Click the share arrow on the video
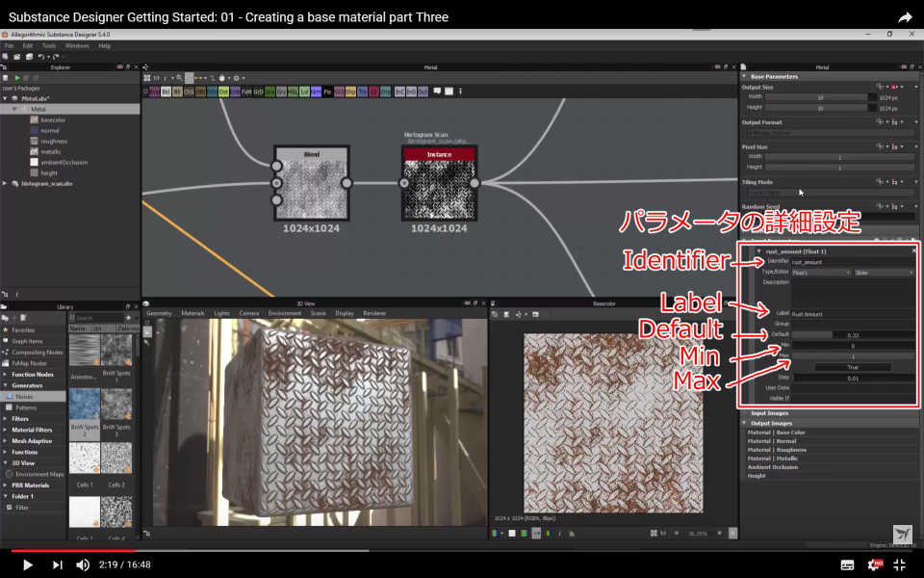 pyautogui.click(x=905, y=17)
